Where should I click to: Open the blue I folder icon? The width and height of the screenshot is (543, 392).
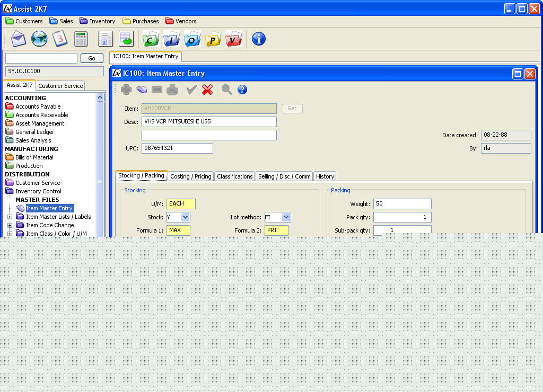pos(171,39)
